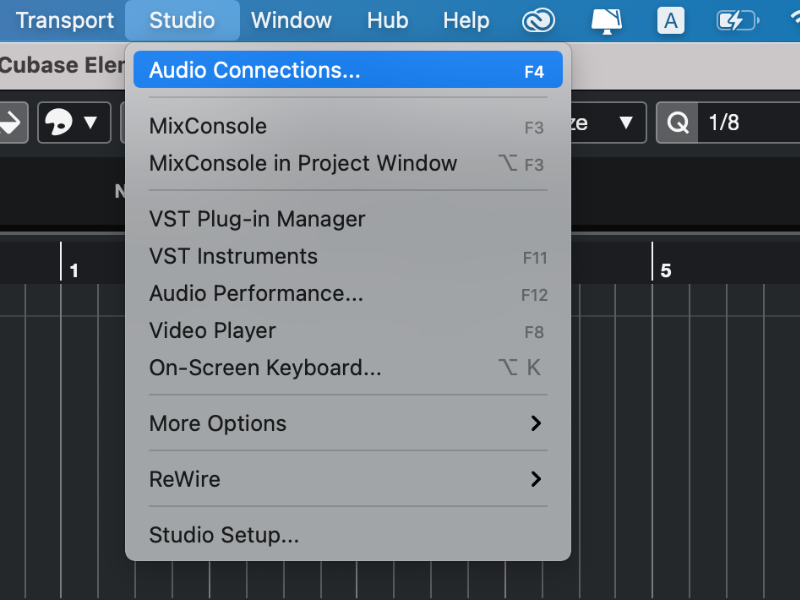Image resolution: width=800 pixels, height=600 pixels.
Task: Select MixConsole in Project Window
Action: point(348,163)
